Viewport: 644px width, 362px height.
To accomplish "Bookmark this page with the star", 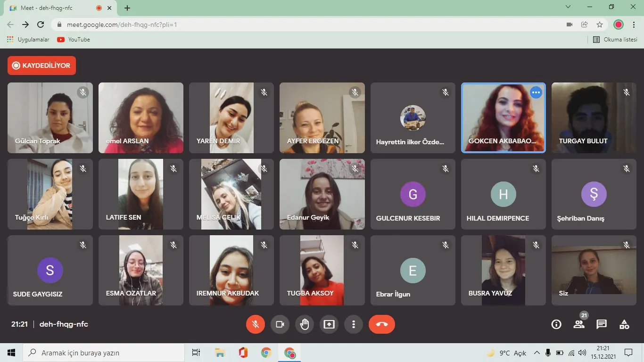I will click(x=600, y=25).
